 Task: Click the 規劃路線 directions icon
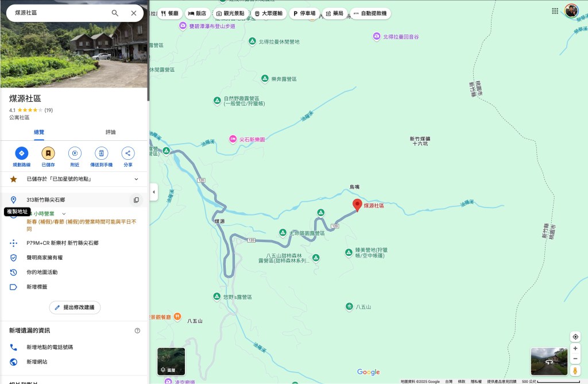click(x=21, y=153)
